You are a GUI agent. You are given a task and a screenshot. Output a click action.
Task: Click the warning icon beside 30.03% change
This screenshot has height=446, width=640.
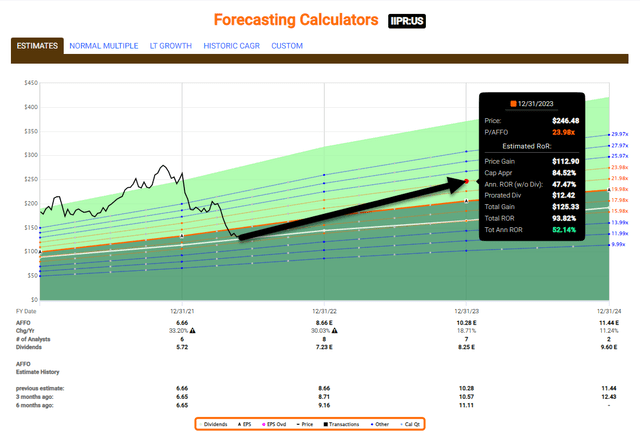(x=335, y=331)
